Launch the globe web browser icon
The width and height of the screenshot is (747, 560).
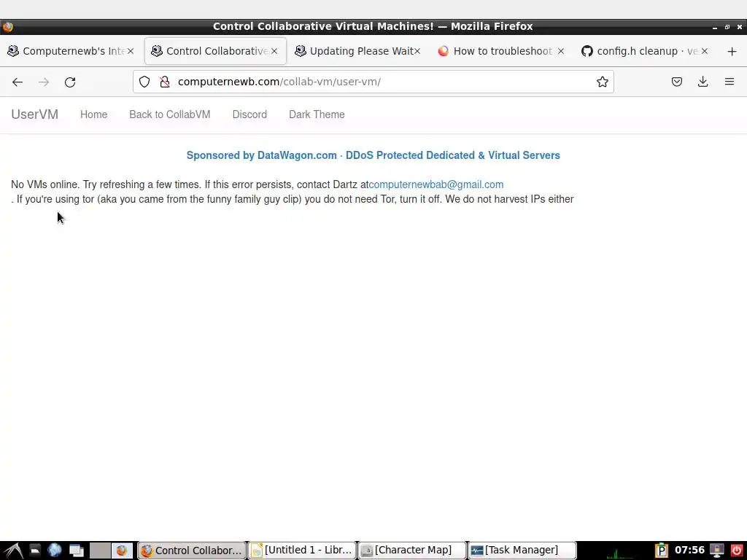[55, 551]
